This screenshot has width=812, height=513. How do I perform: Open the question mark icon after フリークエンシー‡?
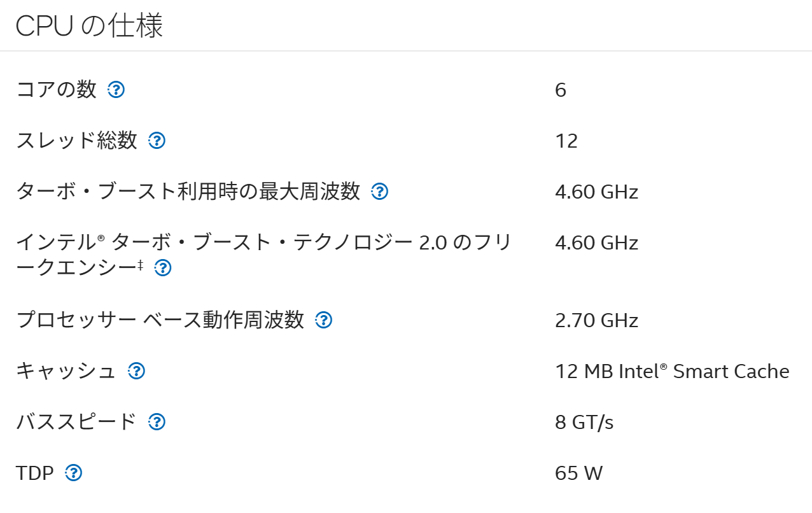[163, 268]
